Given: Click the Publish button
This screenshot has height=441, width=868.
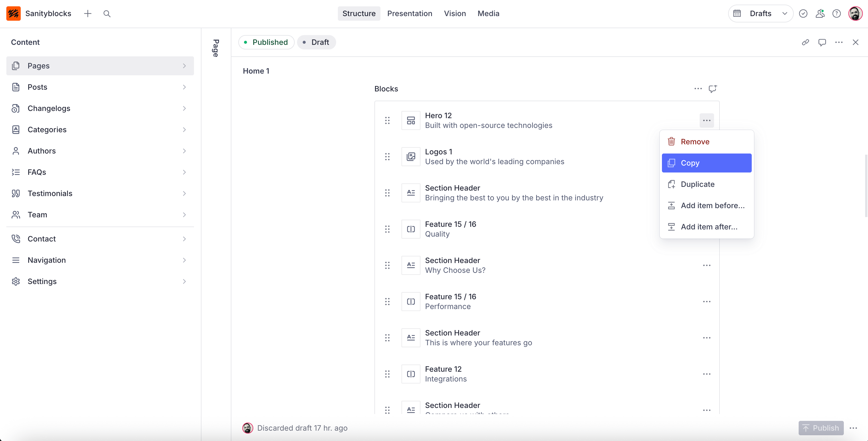Looking at the screenshot, I should click(x=821, y=428).
